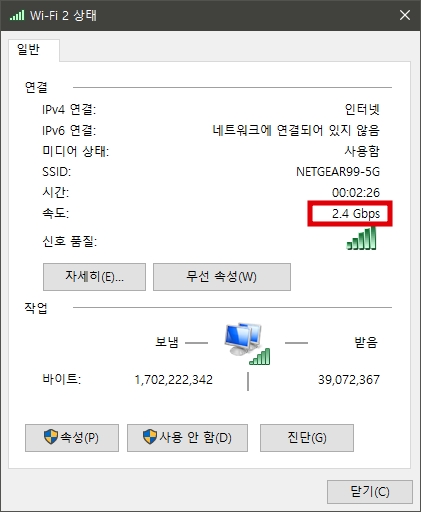
Task: Disable adapter with 사용 안 함(D)
Action: [187, 438]
